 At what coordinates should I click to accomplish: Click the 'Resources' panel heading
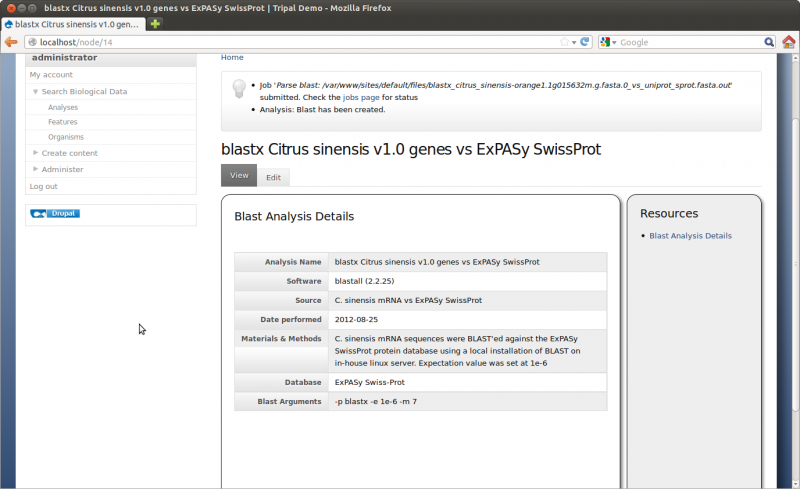click(x=669, y=213)
